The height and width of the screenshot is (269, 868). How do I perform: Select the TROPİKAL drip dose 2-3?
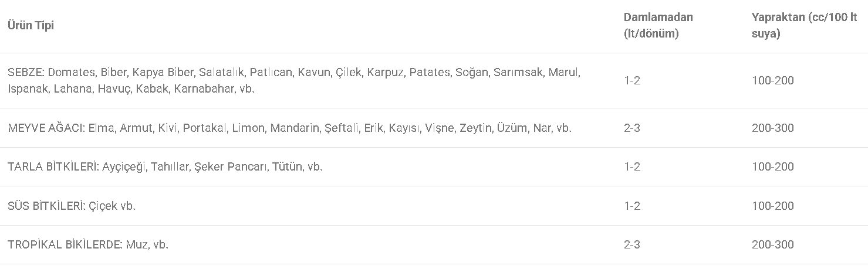[x=632, y=244]
